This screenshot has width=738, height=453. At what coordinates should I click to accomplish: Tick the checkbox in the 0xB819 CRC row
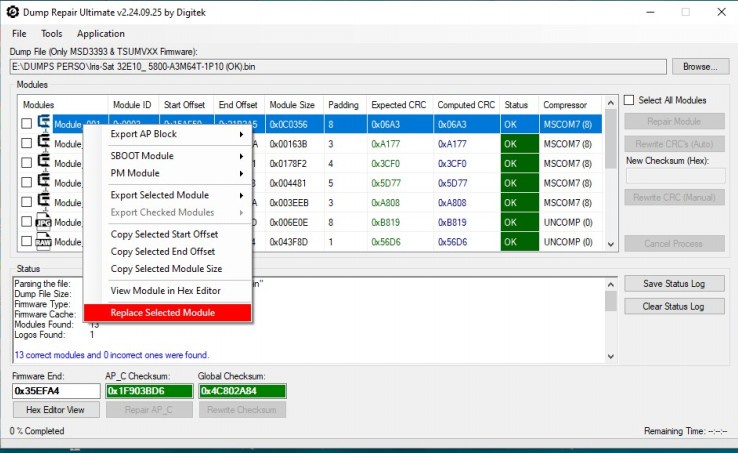(x=26, y=221)
